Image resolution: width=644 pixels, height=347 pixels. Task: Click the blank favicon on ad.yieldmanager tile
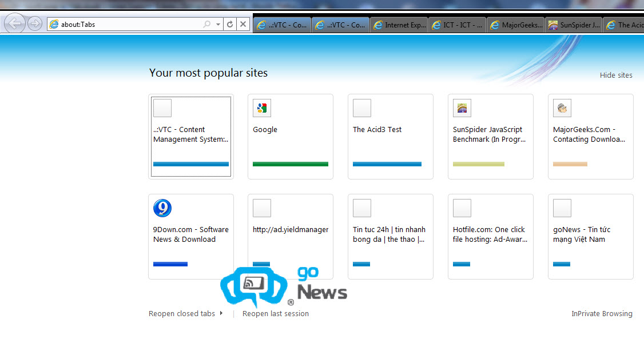(x=261, y=208)
